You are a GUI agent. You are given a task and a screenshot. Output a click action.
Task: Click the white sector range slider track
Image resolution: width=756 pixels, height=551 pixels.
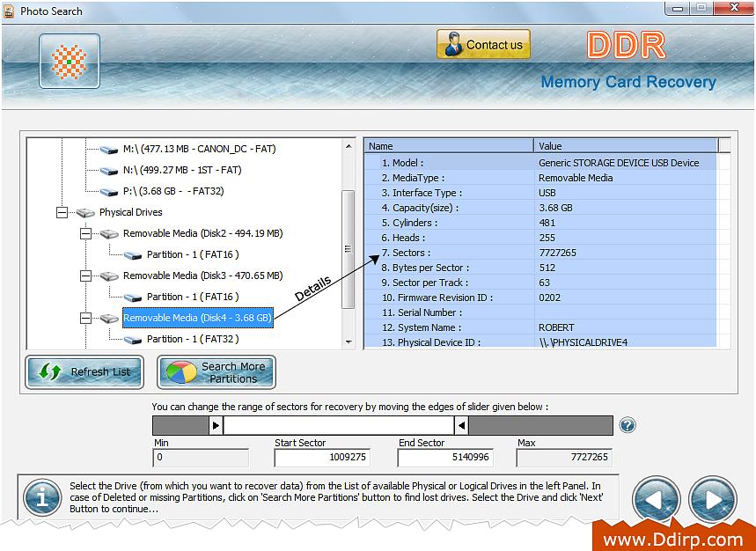339,426
